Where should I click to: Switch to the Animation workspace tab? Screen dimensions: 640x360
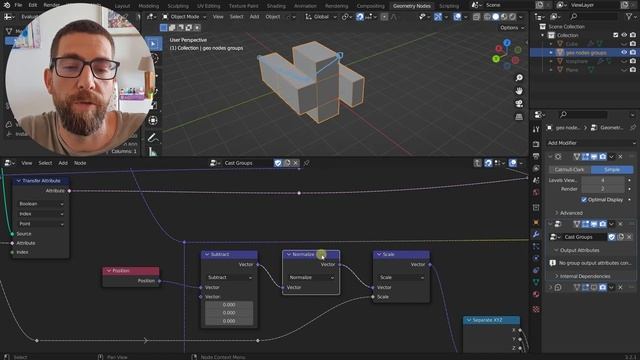coord(305,6)
